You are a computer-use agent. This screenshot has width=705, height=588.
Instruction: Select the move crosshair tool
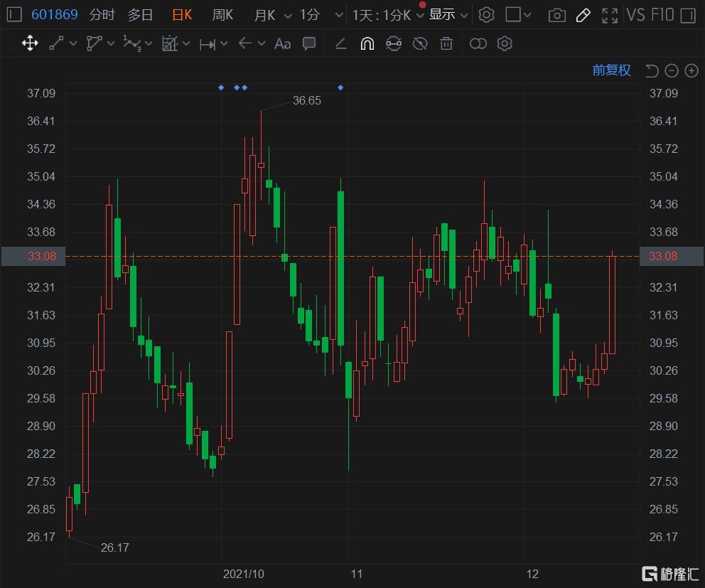30,44
